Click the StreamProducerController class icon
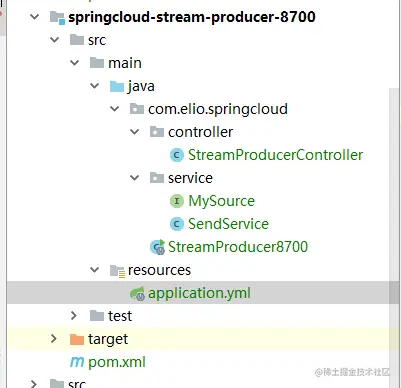The height and width of the screenshot is (388, 401). (177, 155)
